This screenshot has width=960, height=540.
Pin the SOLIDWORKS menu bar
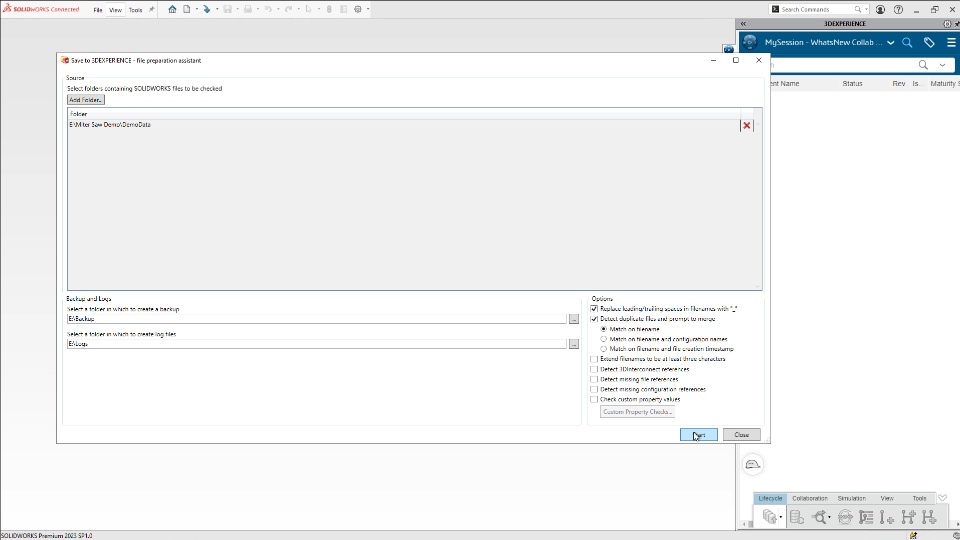click(x=152, y=9)
